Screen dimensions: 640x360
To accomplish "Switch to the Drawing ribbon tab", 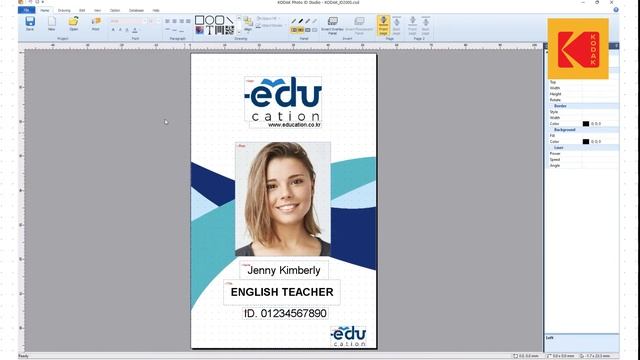I will point(64,10).
